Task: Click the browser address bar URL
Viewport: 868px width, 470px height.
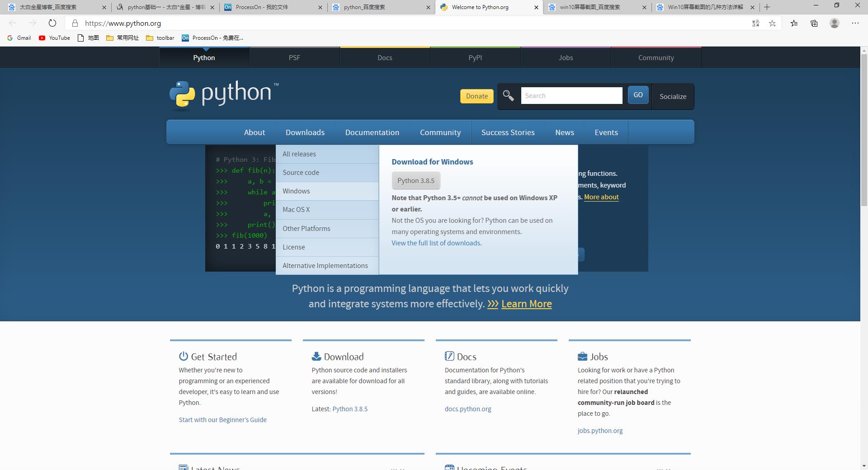Action: coord(123,23)
